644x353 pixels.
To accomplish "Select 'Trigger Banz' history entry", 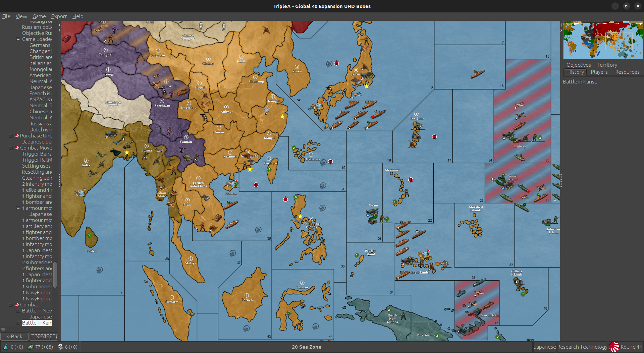I will click(x=37, y=154).
